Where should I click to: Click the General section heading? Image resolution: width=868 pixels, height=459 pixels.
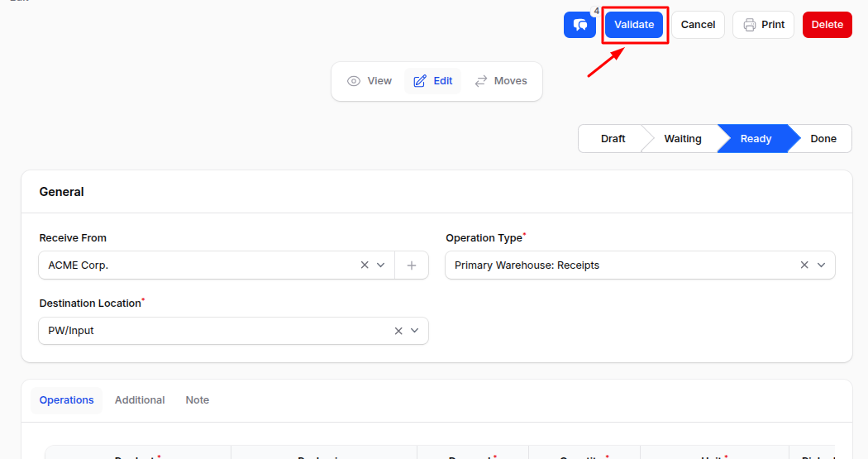[x=61, y=192]
